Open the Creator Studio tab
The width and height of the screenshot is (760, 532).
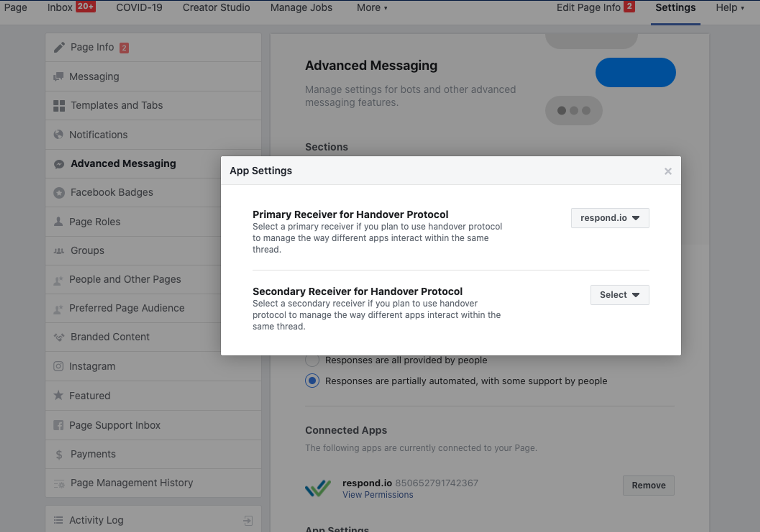coord(216,8)
